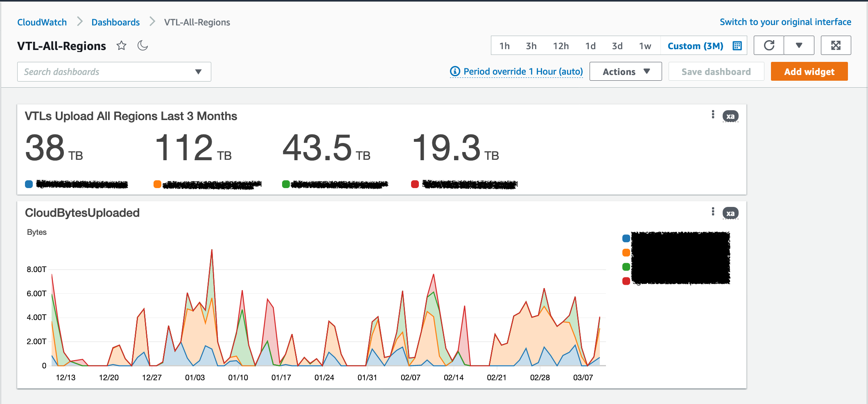Viewport: 868px width, 404px height.
Task: Hide the blue series via CloudBytesUploaded legend
Action: (x=626, y=238)
